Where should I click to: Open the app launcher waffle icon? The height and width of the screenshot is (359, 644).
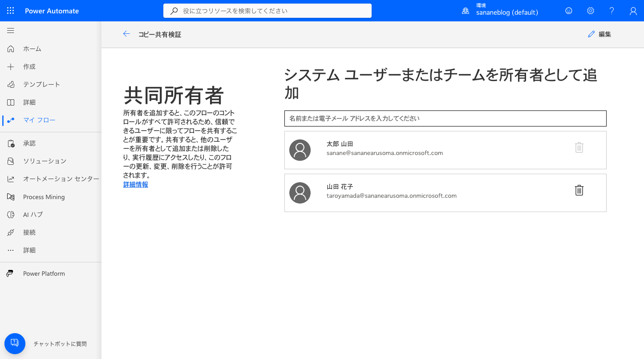tap(11, 11)
